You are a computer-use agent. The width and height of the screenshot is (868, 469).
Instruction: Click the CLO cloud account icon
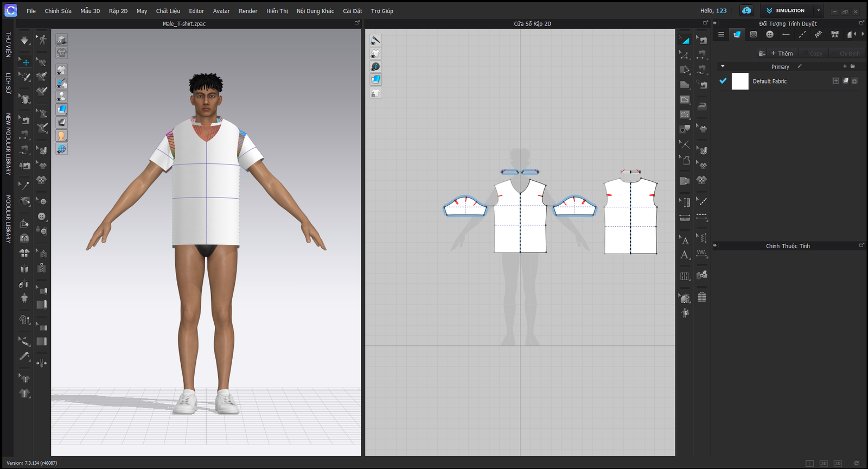tap(747, 10)
